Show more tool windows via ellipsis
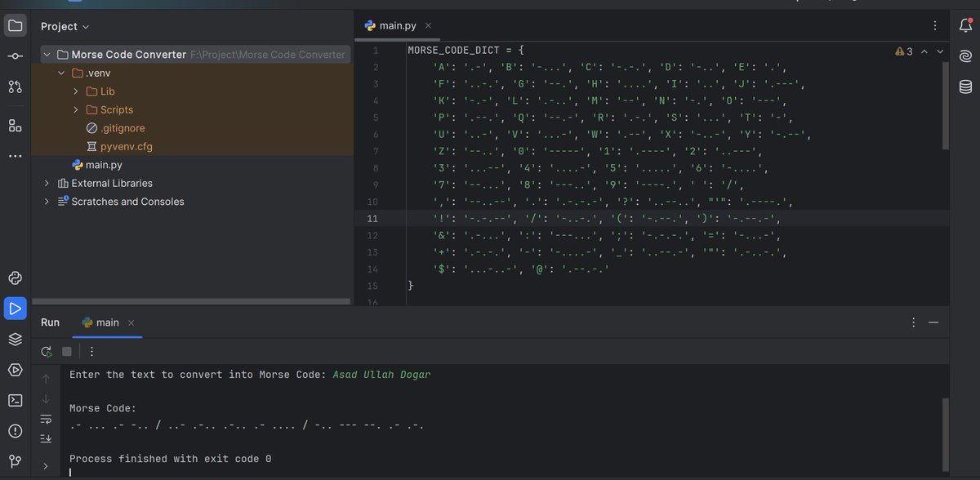The height and width of the screenshot is (480, 980). [15, 155]
